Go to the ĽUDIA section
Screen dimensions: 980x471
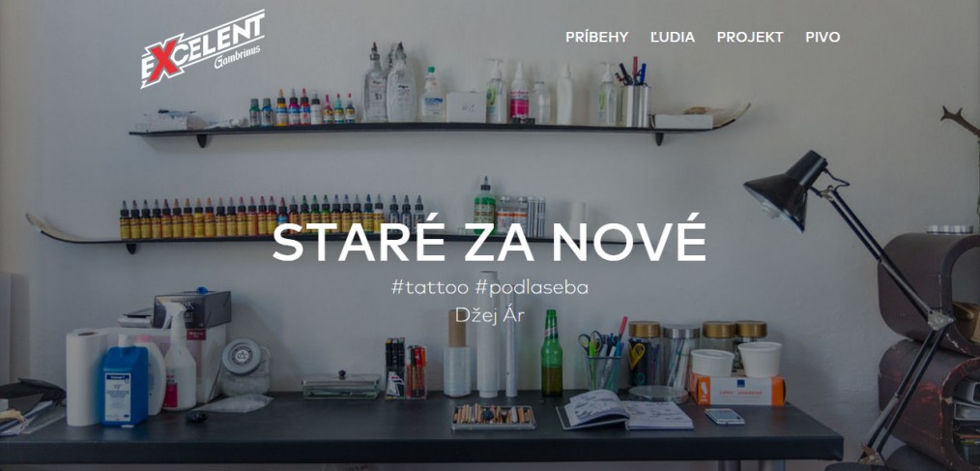pos(673,37)
